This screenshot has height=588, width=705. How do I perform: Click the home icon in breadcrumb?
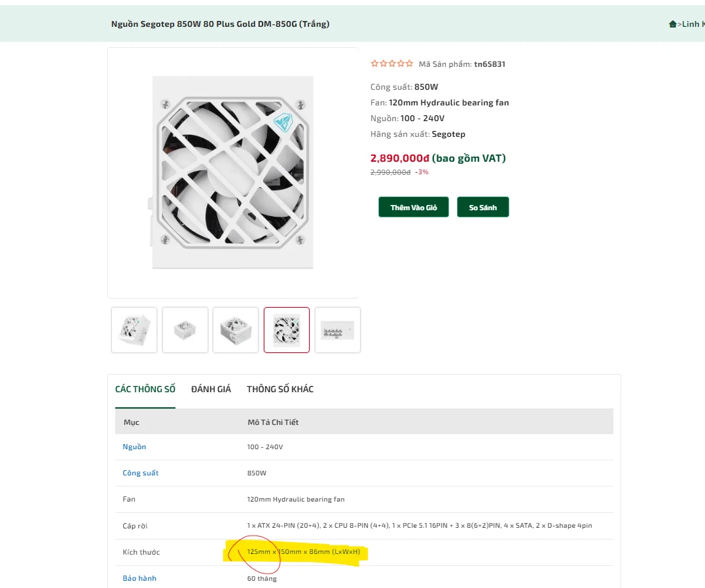click(x=673, y=24)
